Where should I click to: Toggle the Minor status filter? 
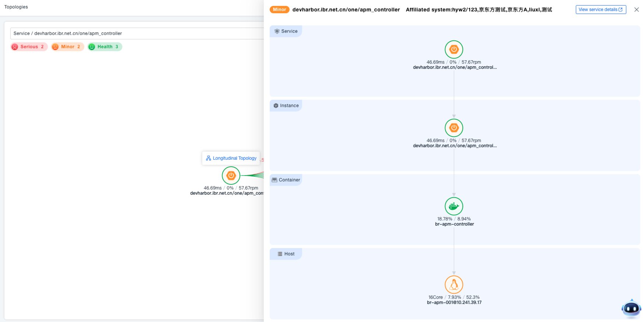coord(68,47)
